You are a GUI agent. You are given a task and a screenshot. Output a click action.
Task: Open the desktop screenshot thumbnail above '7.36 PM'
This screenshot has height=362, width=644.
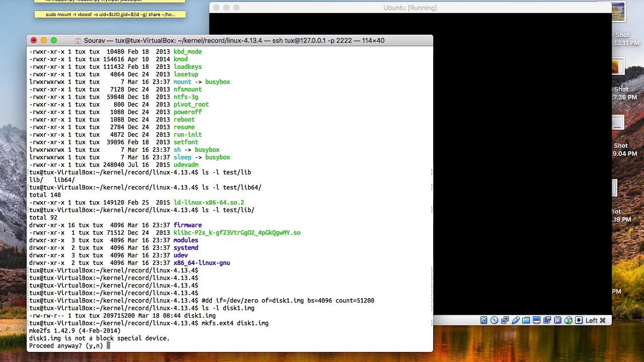tap(618, 66)
